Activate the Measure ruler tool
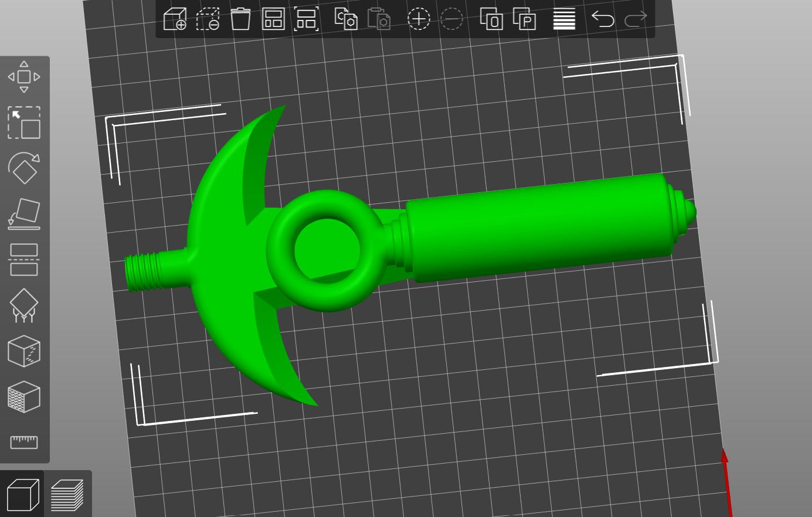The width and height of the screenshot is (812, 517). coord(24,443)
